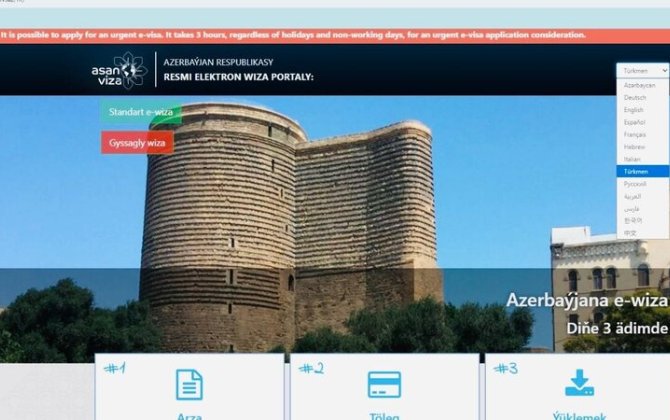Click the urgent e-visa notice banner
670x420 pixels.
300,35
